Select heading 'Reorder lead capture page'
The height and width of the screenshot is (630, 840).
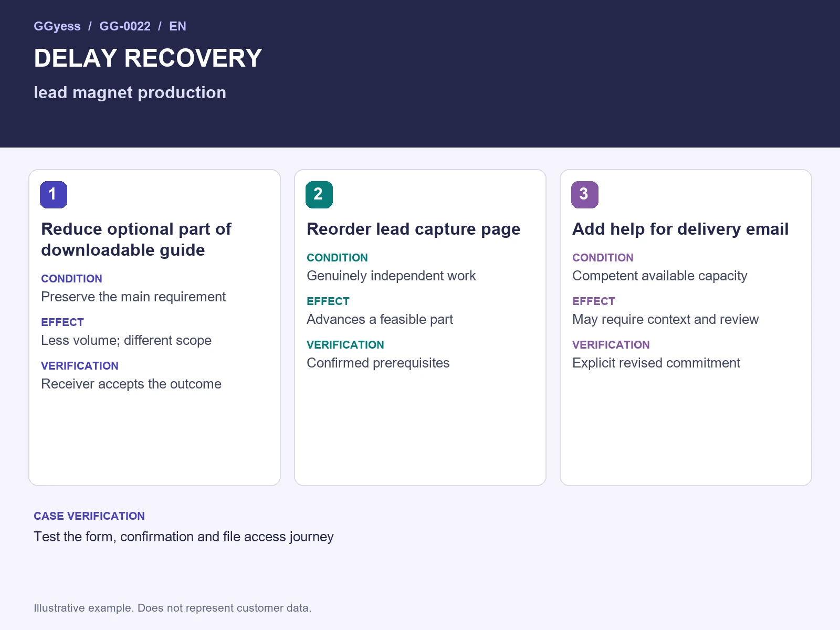(414, 229)
